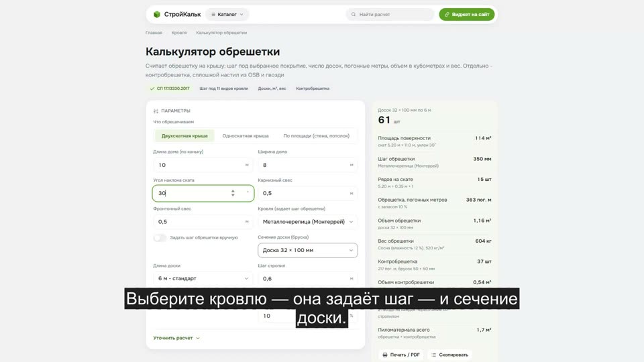Image resolution: width=644 pixels, height=362 pixels.
Task: Open the Кровля breadcrumb link
Action: [179, 33]
